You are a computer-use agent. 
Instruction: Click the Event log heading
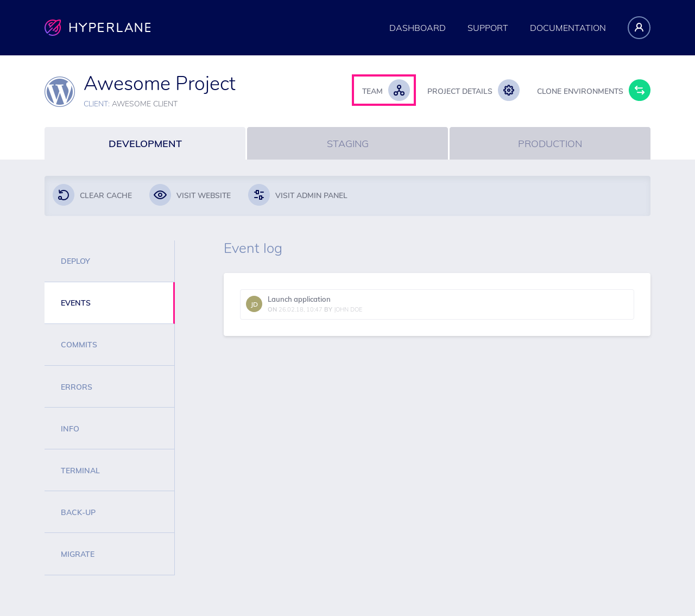[x=253, y=249]
